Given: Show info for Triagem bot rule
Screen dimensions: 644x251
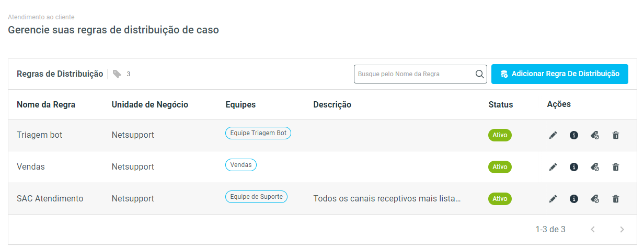Looking at the screenshot, I should (574, 135).
